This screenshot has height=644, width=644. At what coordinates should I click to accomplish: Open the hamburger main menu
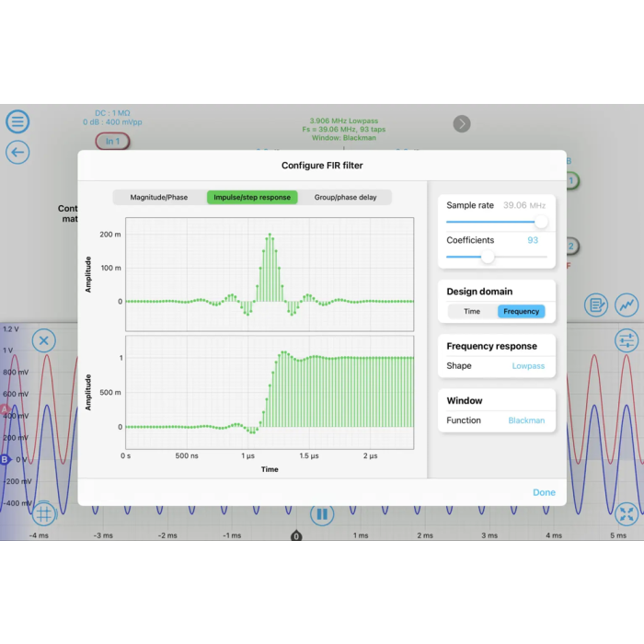pyautogui.click(x=17, y=121)
